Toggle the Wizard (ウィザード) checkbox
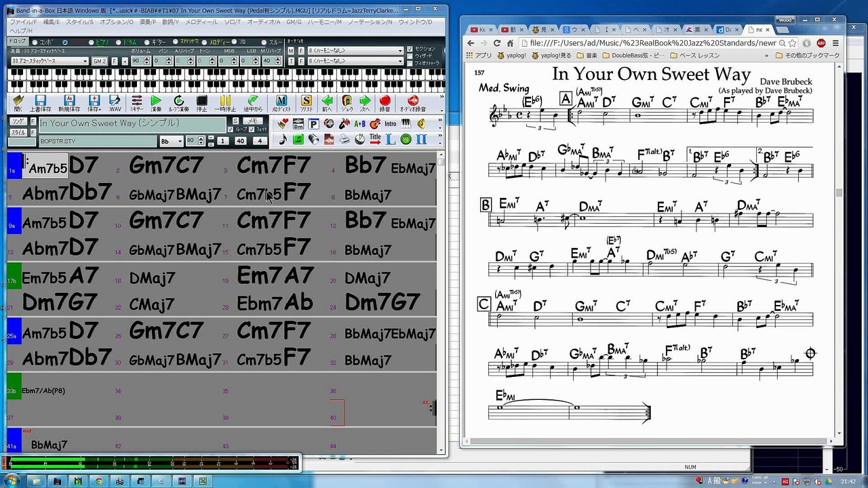This screenshot has height=488, width=868. point(410,56)
